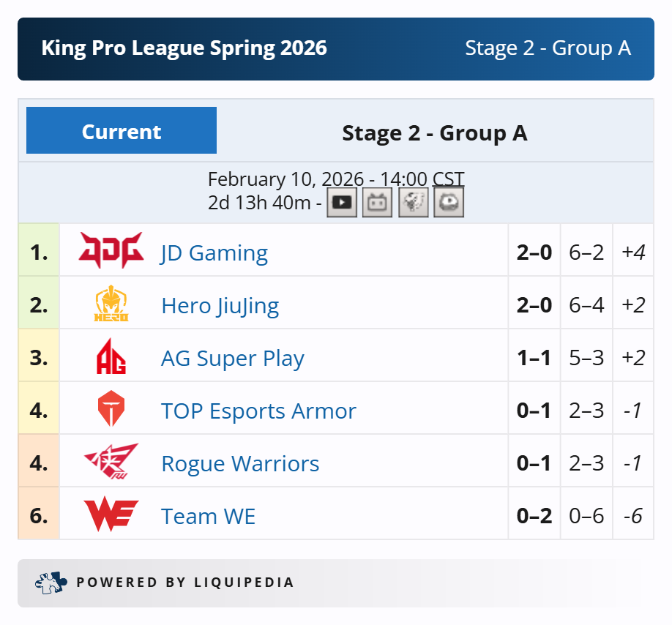Click the CST timezone abbreviation
This screenshot has height=625, width=672.
448,179
